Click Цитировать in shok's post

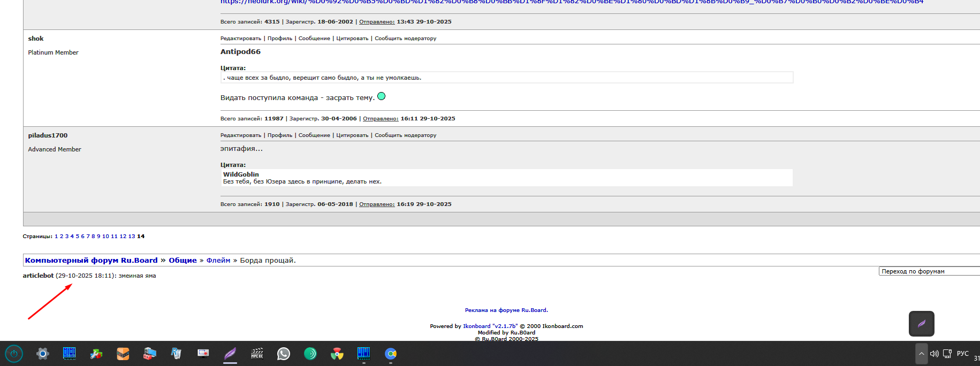[x=352, y=39]
